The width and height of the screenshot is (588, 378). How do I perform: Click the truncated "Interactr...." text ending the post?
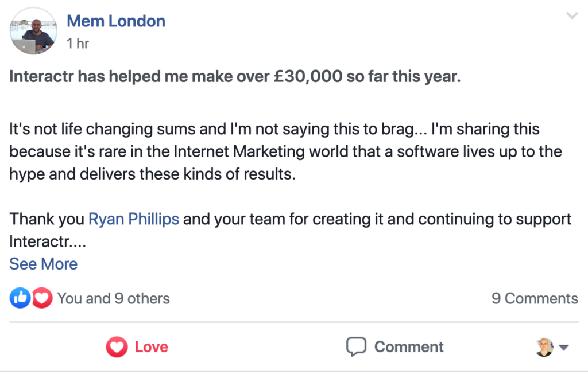48,241
